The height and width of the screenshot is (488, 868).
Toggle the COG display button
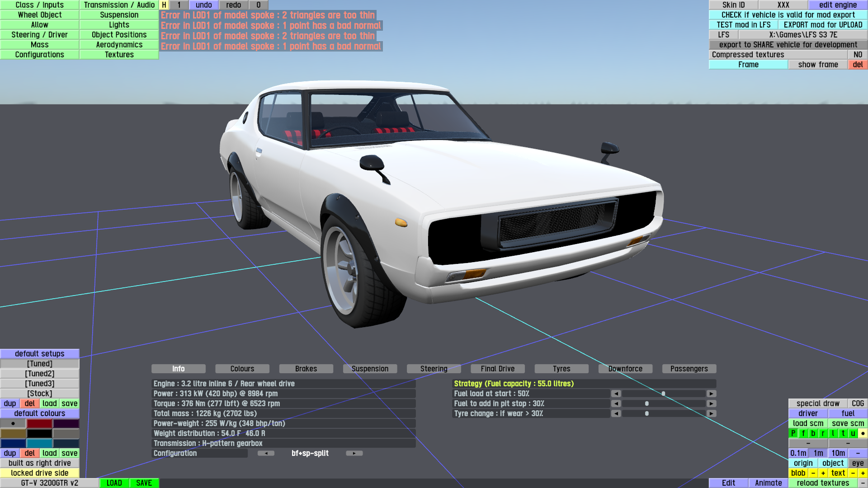click(x=858, y=404)
